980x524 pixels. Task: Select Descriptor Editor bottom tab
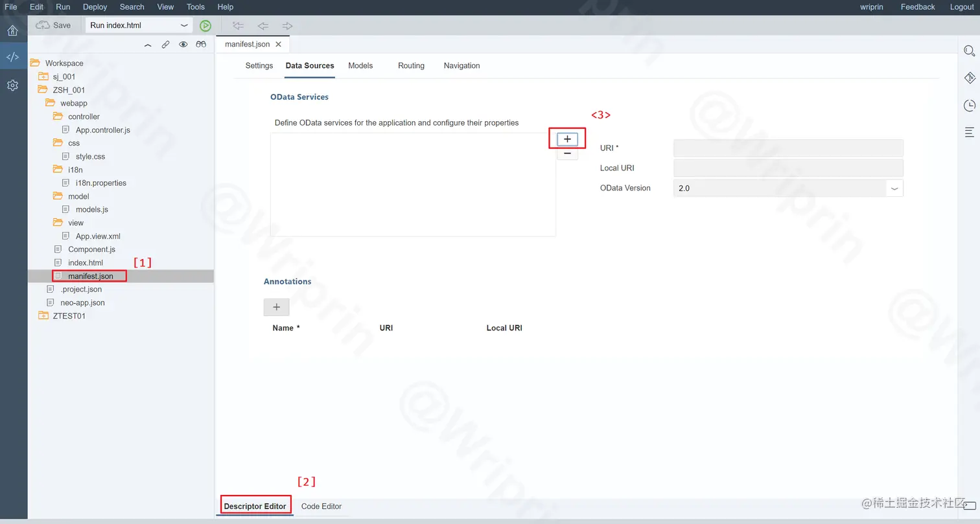255,506
